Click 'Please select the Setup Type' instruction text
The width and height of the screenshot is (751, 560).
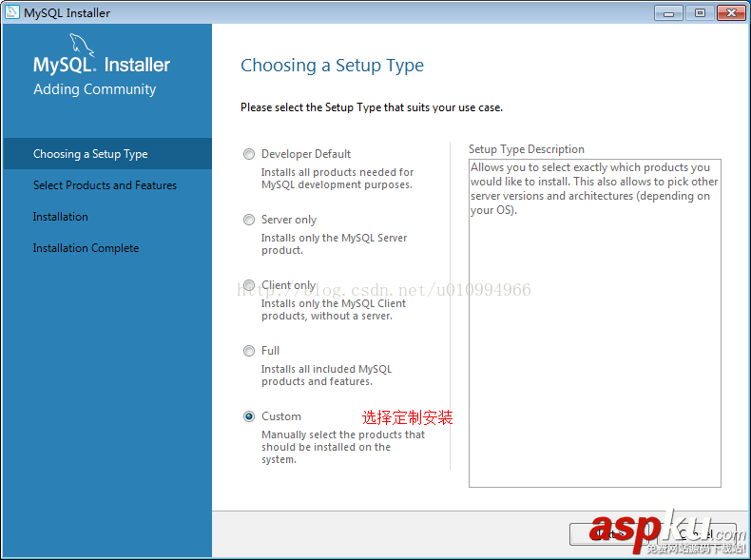[x=372, y=107]
